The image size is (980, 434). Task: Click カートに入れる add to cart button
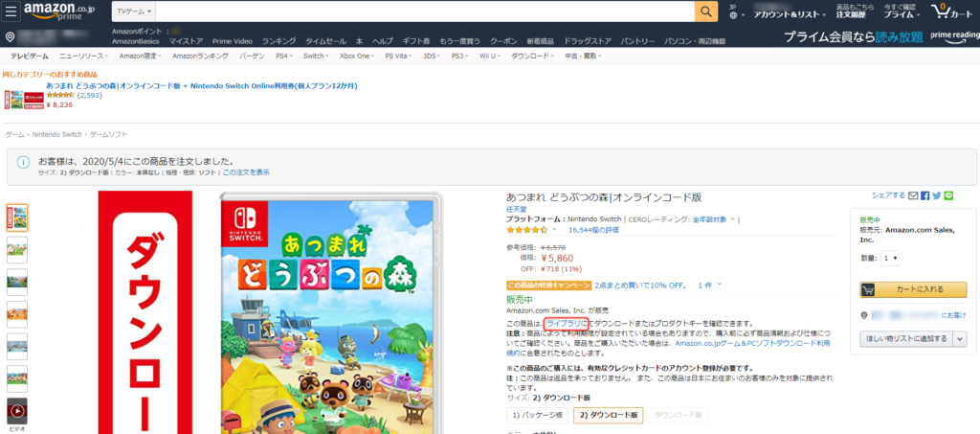click(x=913, y=289)
